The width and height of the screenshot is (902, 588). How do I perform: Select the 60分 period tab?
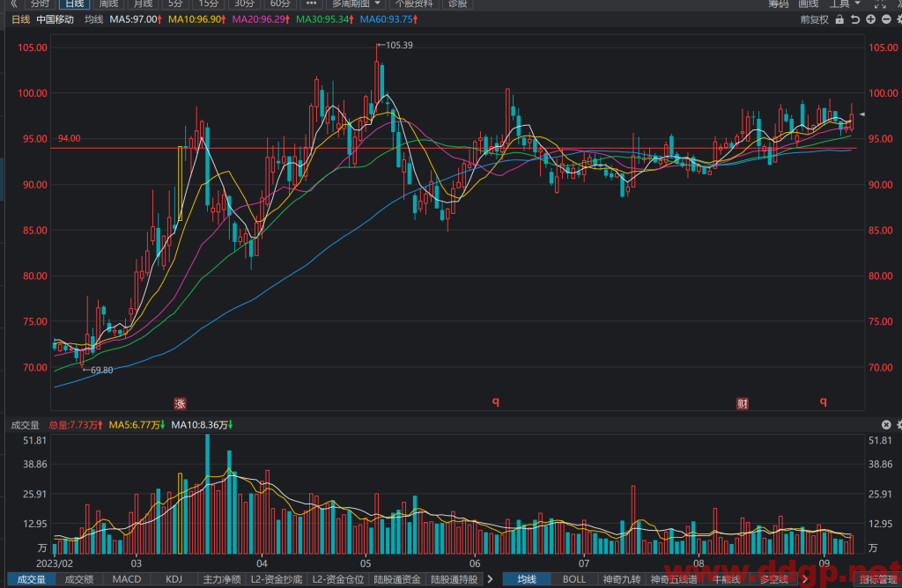(x=279, y=4)
